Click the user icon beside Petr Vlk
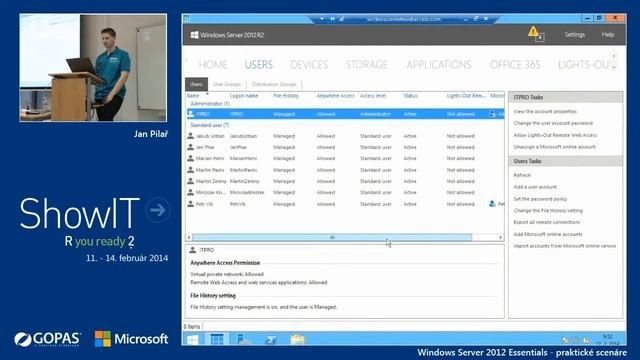The height and width of the screenshot is (360, 640). coord(190,204)
